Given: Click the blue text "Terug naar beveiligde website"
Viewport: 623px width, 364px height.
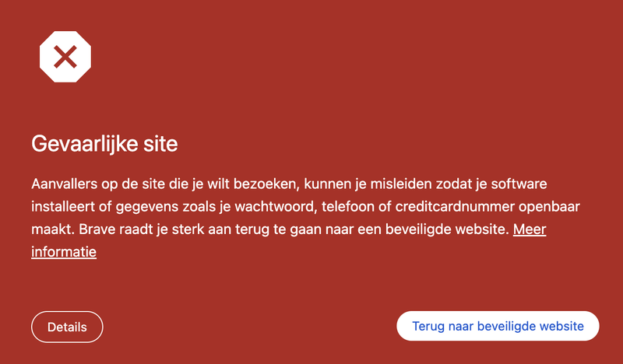Looking at the screenshot, I should pos(498,327).
